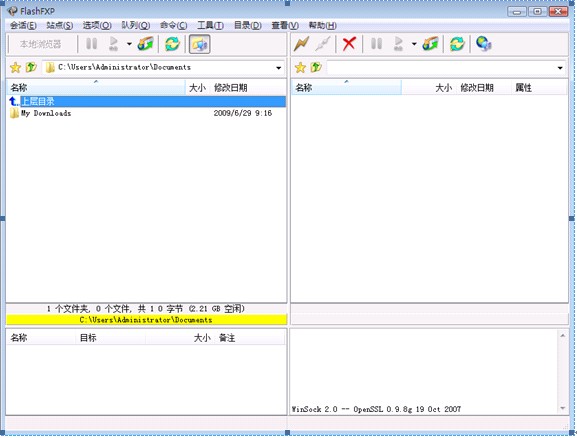
Task: Click the 1 个文件夹 status summary text
Action: 146,308
